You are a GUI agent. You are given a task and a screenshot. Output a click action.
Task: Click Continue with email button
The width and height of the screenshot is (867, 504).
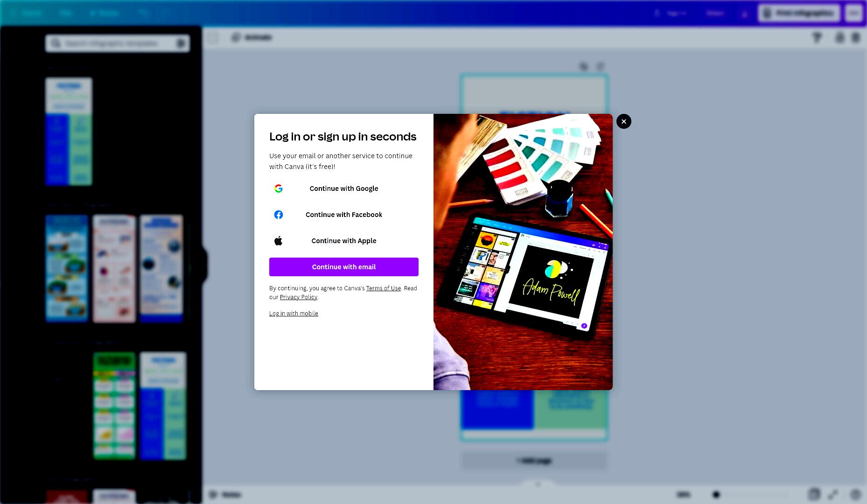tap(344, 267)
